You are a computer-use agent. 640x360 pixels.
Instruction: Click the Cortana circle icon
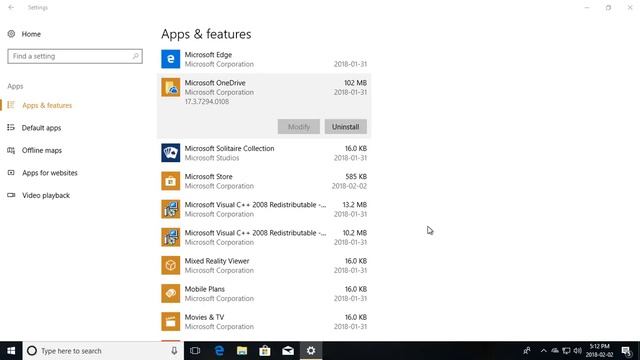click(x=31, y=351)
